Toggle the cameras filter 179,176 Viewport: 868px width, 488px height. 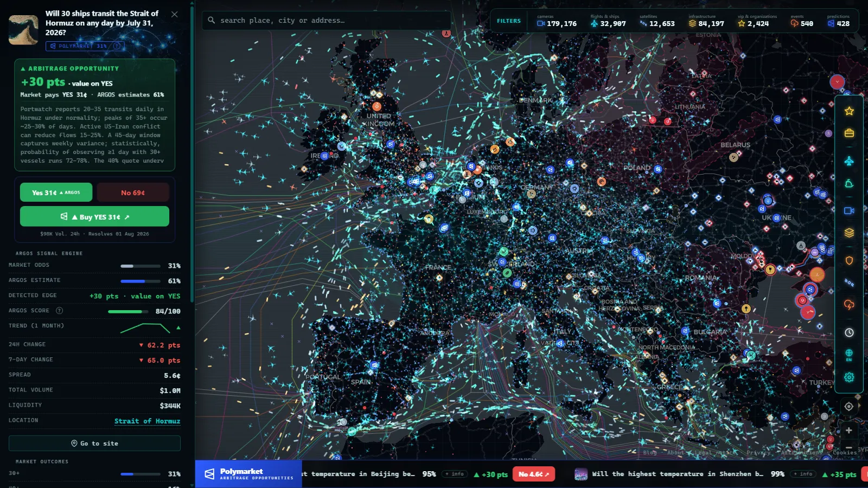[x=557, y=21]
